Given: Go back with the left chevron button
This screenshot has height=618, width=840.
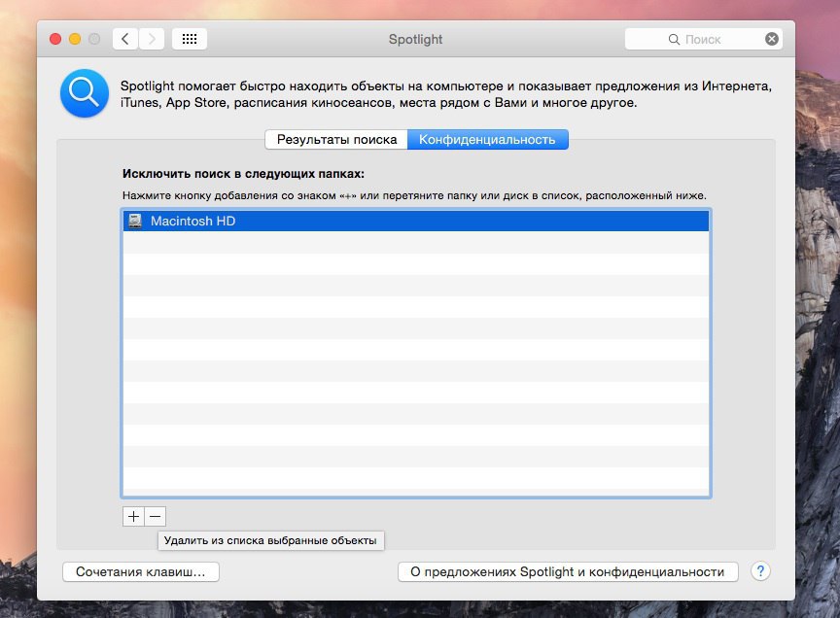Looking at the screenshot, I should [x=125, y=39].
